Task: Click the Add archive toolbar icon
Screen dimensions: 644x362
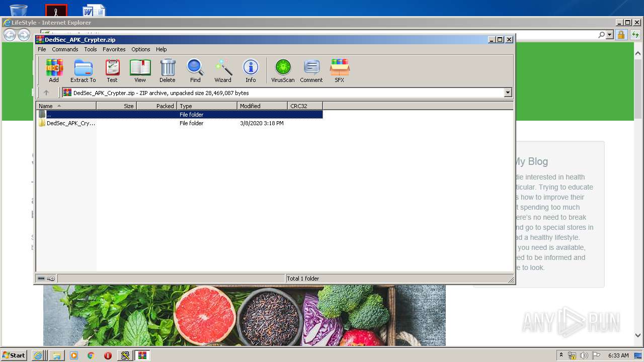Action: tap(54, 70)
